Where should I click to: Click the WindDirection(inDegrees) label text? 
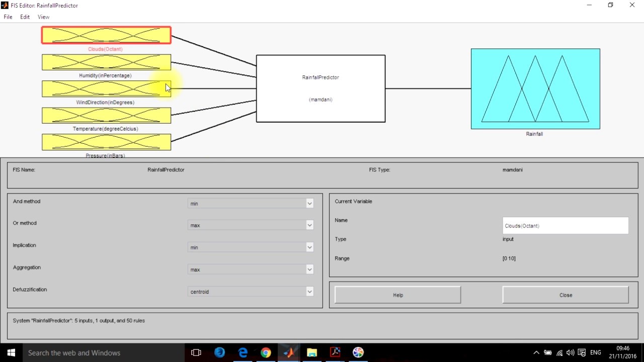[105, 103]
